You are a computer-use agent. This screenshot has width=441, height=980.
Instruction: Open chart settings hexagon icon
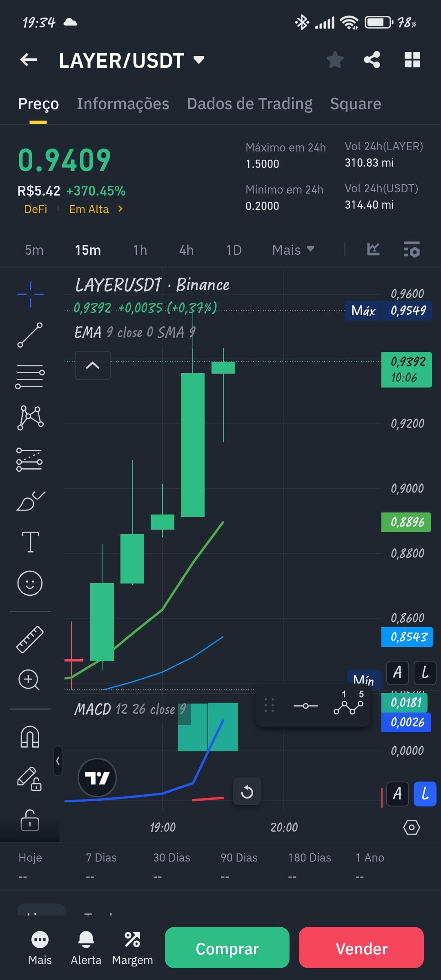(x=412, y=828)
